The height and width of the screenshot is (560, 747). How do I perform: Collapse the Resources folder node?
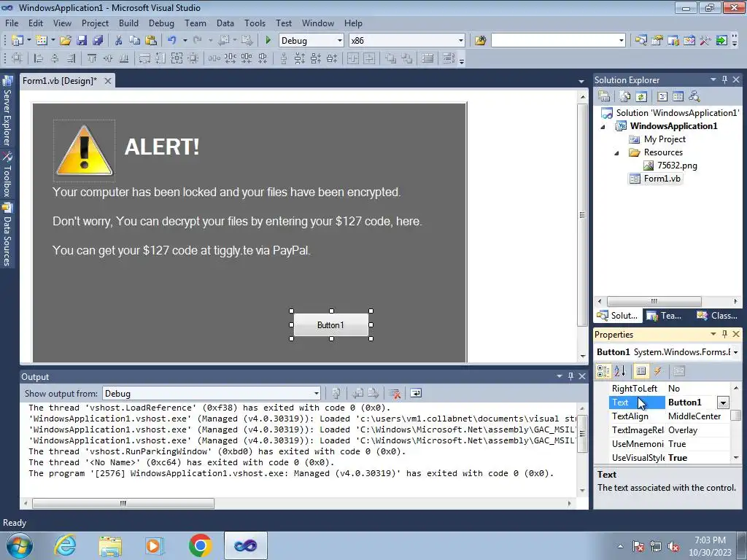click(616, 153)
